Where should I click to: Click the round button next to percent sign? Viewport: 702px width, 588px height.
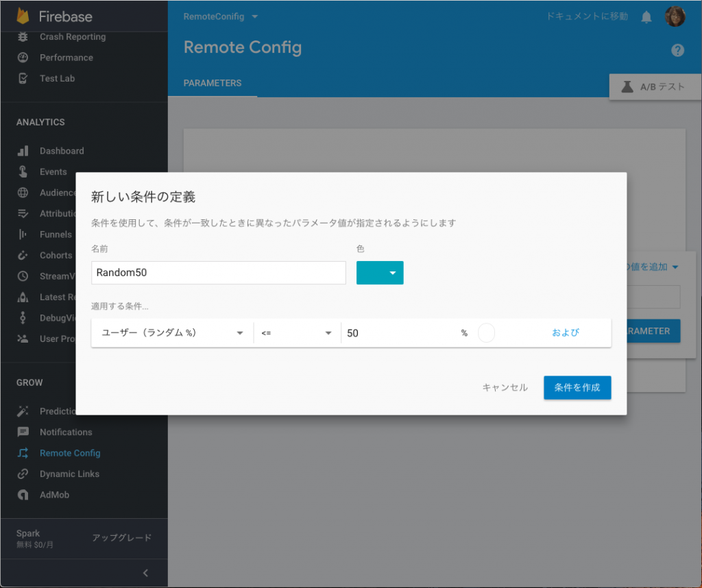point(486,333)
